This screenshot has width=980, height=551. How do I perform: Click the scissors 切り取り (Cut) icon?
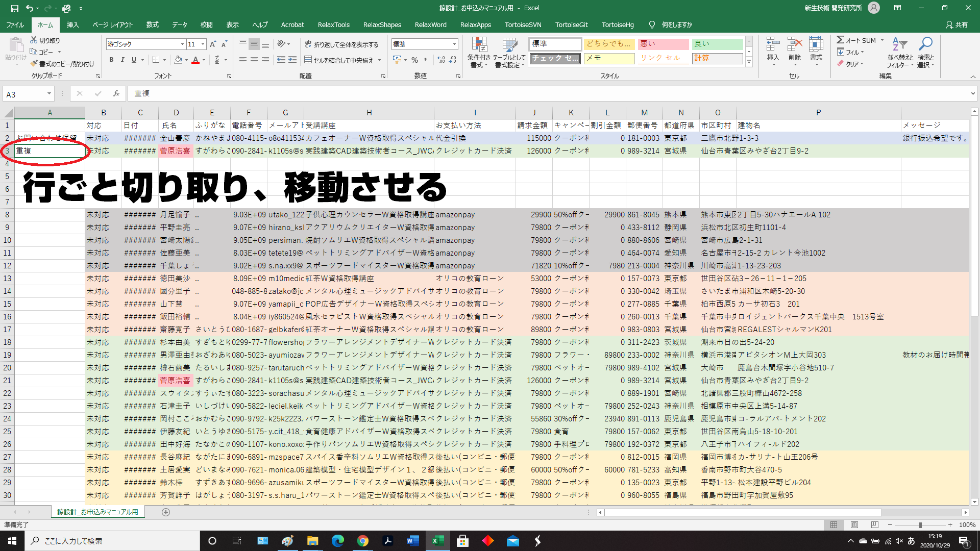coord(34,40)
